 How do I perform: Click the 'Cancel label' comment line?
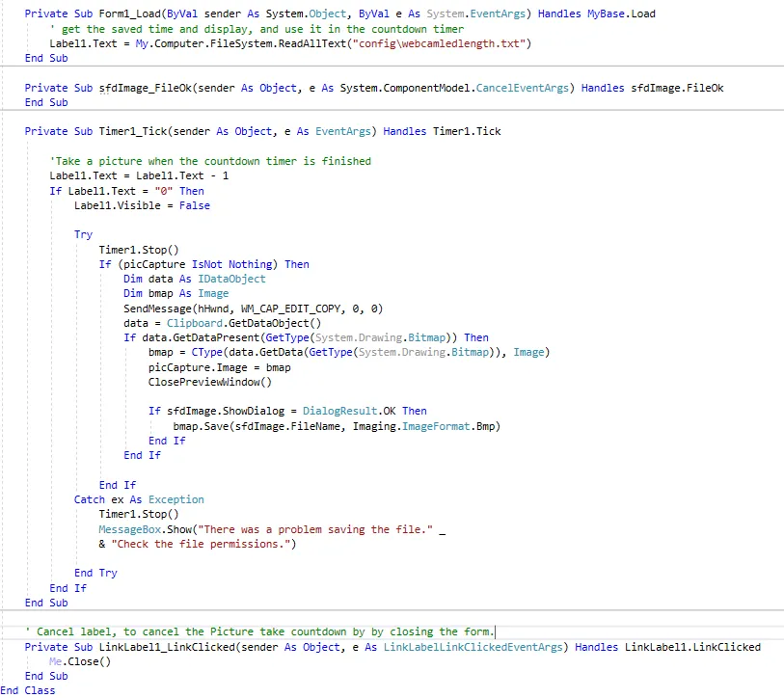(260, 632)
